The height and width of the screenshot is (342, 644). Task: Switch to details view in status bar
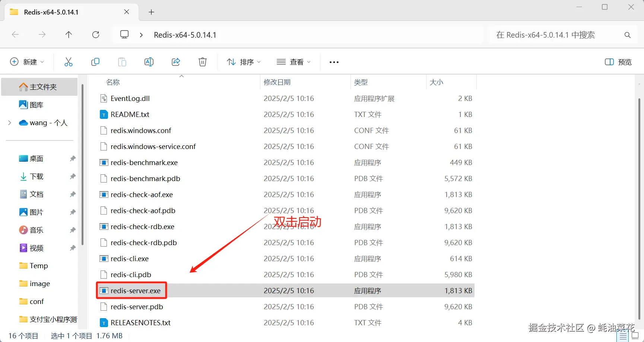pos(624,336)
